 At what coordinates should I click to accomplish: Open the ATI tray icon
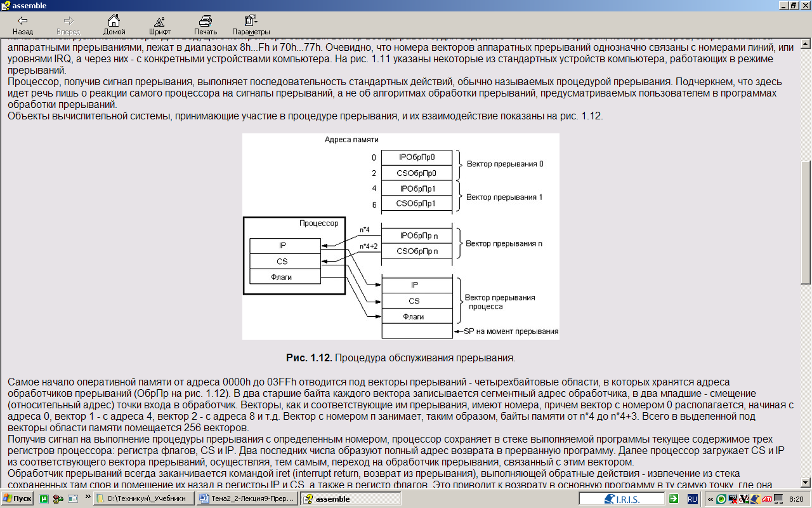click(x=766, y=499)
